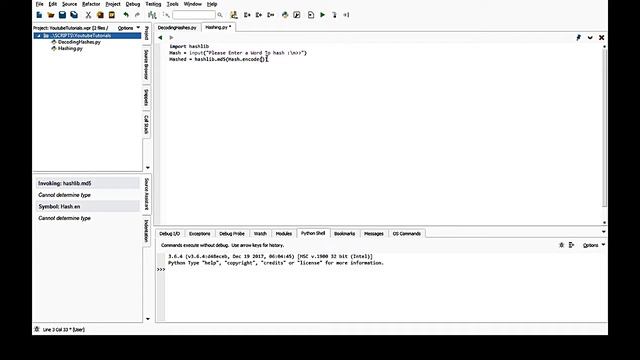Click the Open File folder icon

coord(51,15)
